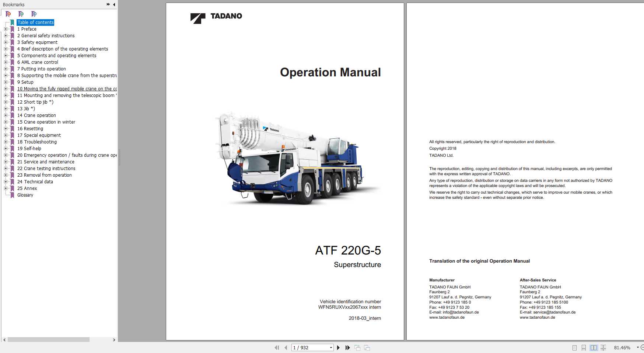Screen dimensions: 644x353
Task: Click the service@tadanofaun.de email address
Action: click(554, 312)
